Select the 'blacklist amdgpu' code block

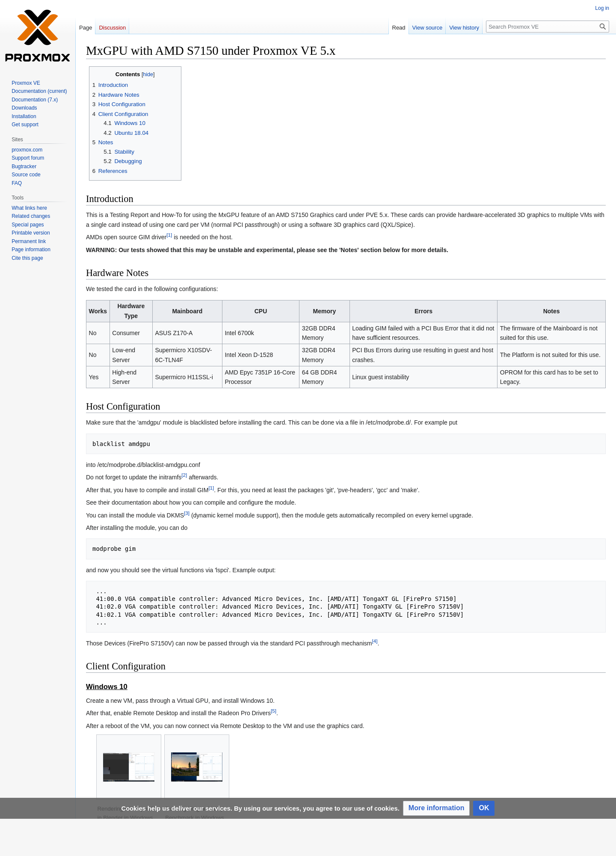[x=346, y=444]
